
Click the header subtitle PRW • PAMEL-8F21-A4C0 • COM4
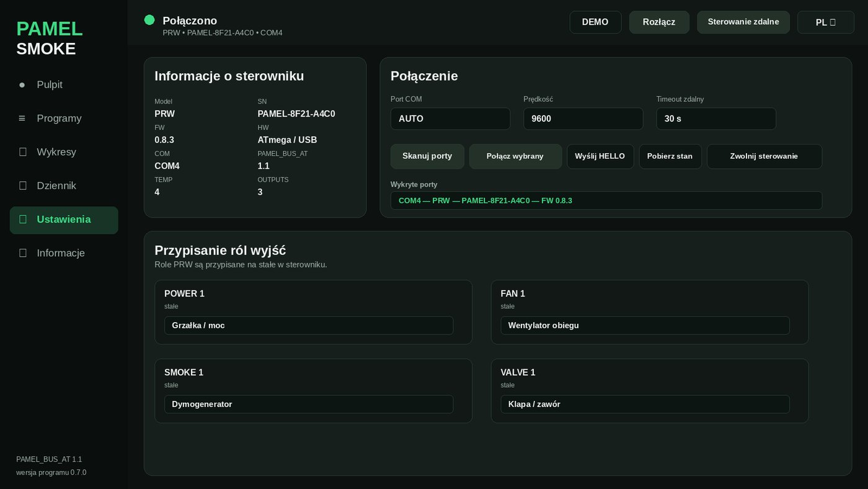pos(223,32)
